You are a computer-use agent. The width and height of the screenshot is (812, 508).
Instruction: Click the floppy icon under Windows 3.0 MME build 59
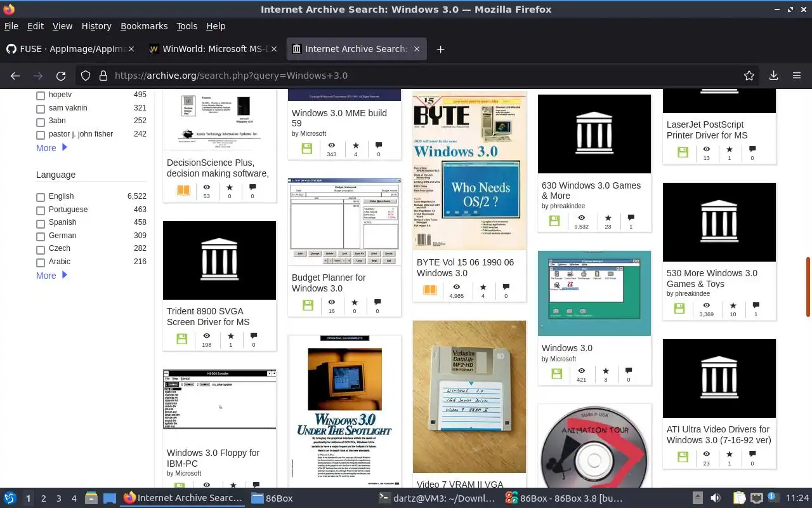(306, 149)
